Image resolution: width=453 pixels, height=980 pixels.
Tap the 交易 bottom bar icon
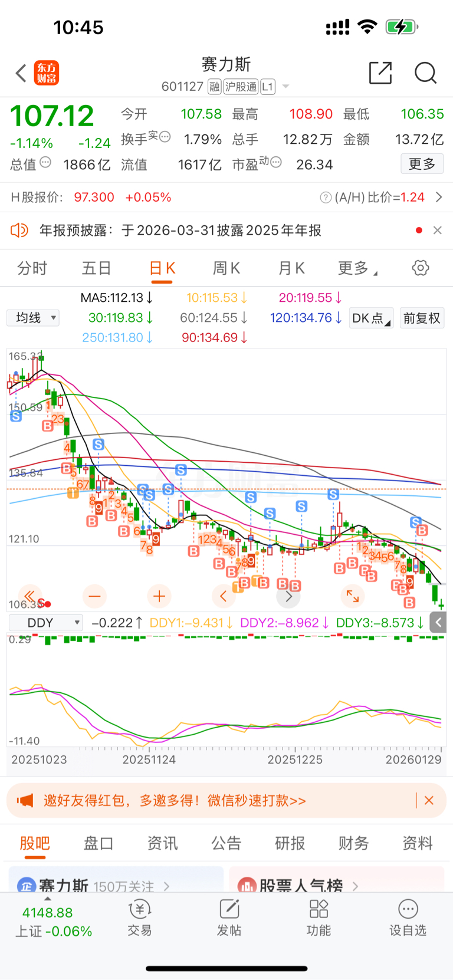coord(140,919)
